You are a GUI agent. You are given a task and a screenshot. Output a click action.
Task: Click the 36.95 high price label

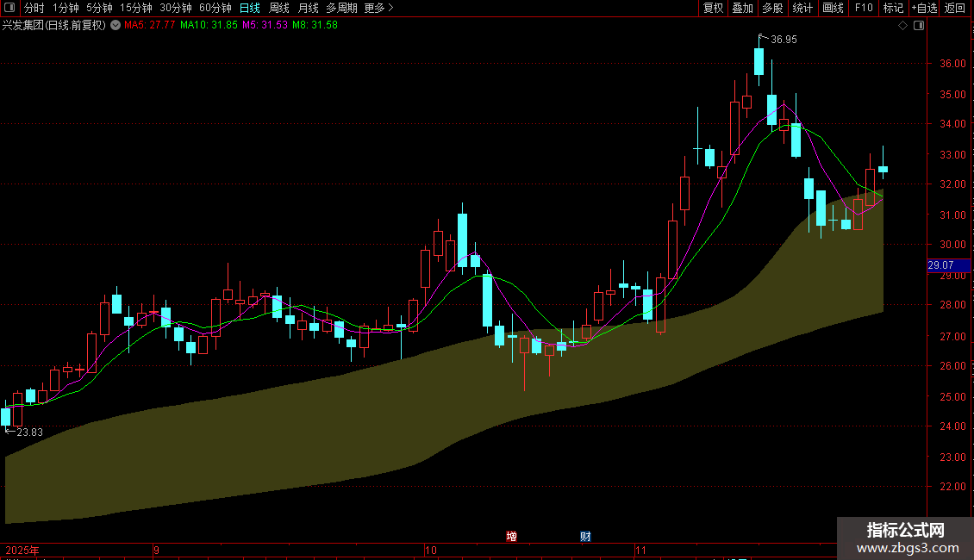(x=784, y=40)
